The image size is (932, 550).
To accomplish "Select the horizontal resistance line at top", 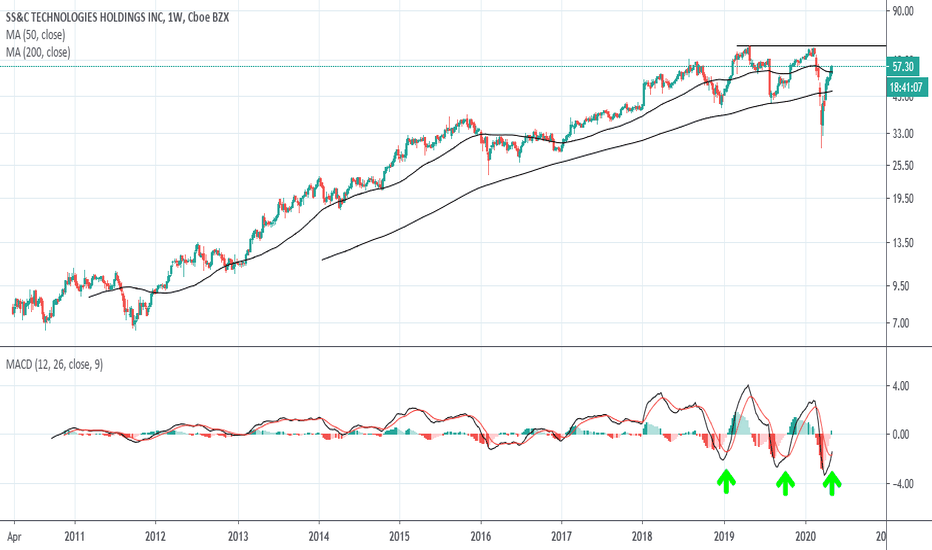I will click(x=811, y=46).
